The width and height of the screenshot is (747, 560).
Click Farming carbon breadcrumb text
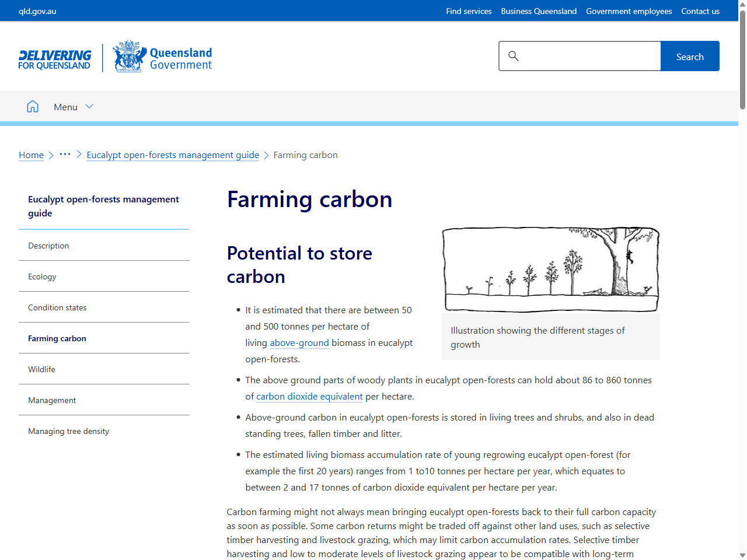(x=306, y=155)
